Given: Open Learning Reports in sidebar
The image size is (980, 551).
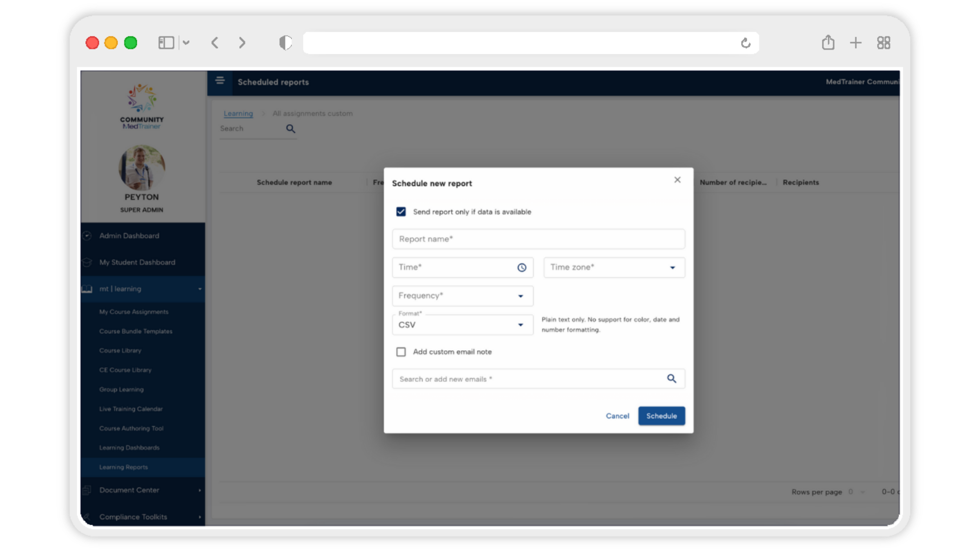Looking at the screenshot, I should pyautogui.click(x=123, y=467).
